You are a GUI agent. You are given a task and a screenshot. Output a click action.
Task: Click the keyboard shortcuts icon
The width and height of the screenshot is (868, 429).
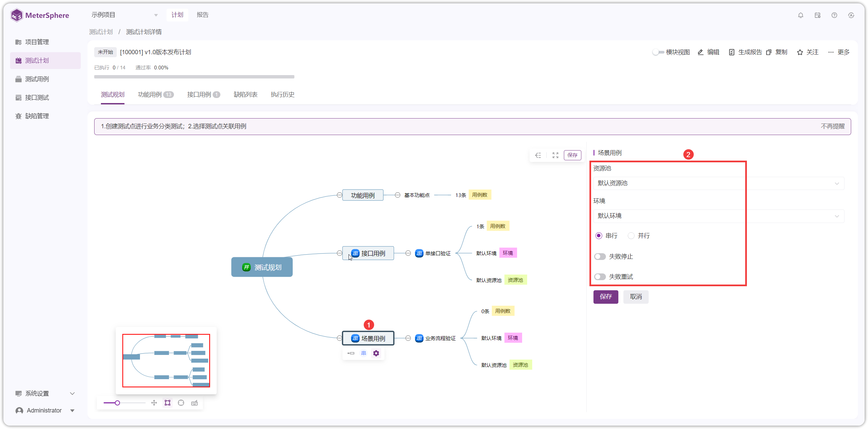(194, 403)
